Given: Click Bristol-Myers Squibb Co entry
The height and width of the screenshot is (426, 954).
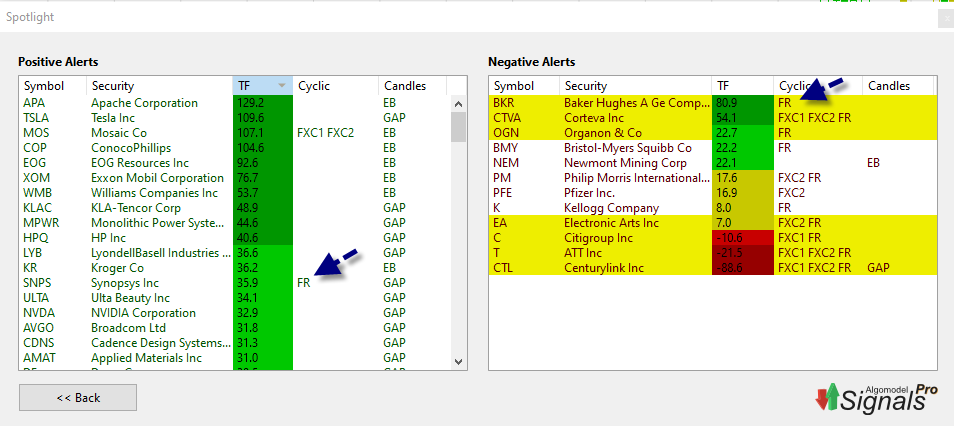Looking at the screenshot, I should coord(628,148).
